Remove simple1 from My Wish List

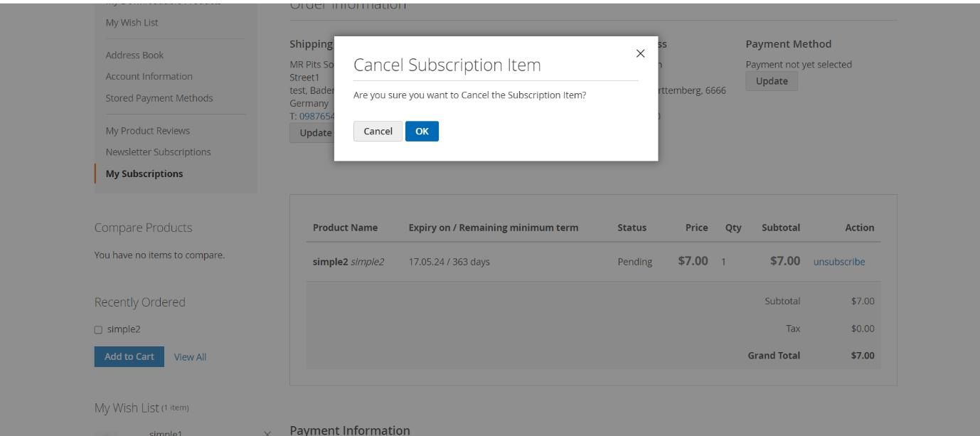(267, 432)
